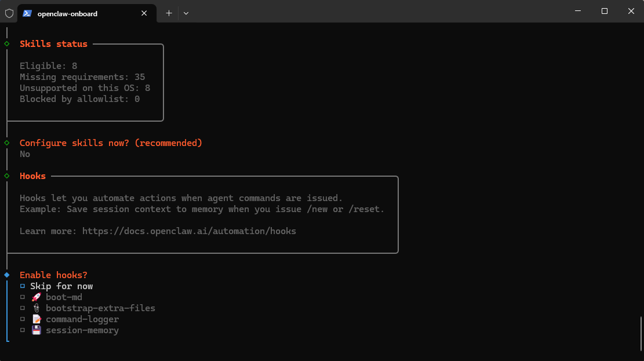This screenshot has width=644, height=361.
Task: Minimize the terminal window
Action: point(578,11)
